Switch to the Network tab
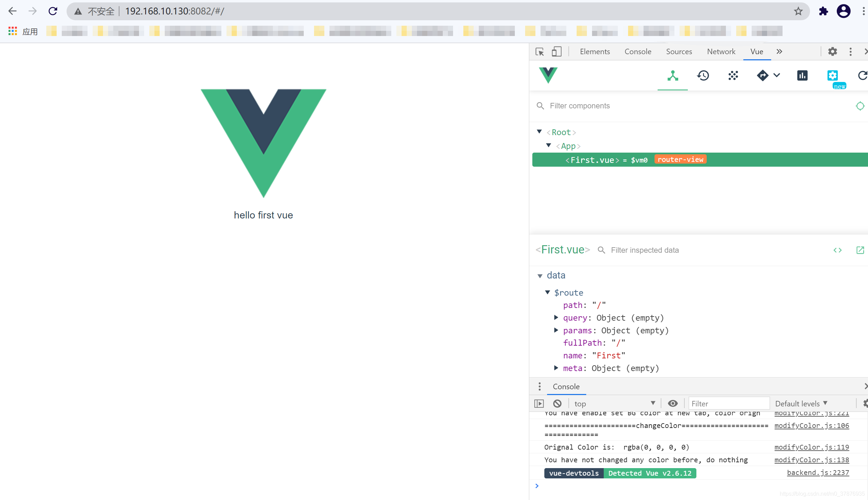 [x=721, y=51]
